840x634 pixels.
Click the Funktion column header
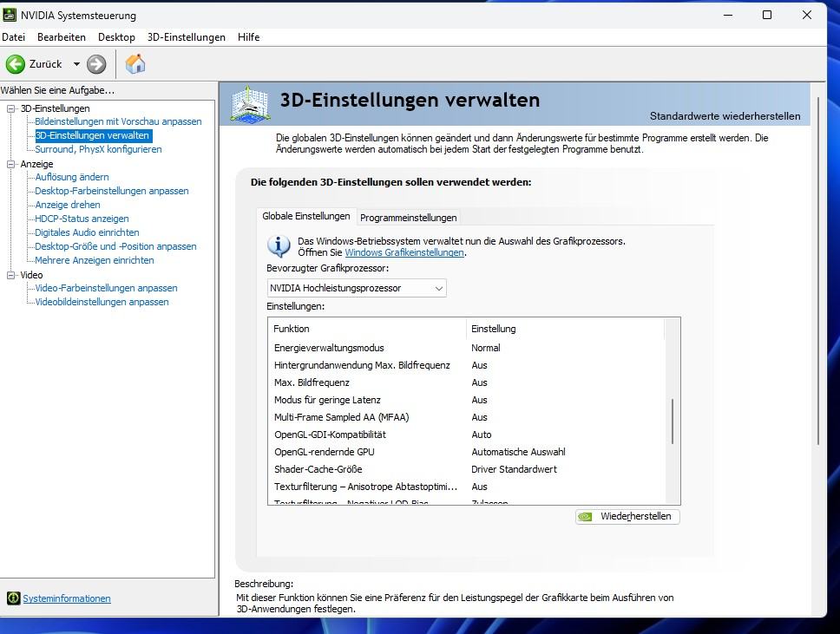click(x=368, y=329)
